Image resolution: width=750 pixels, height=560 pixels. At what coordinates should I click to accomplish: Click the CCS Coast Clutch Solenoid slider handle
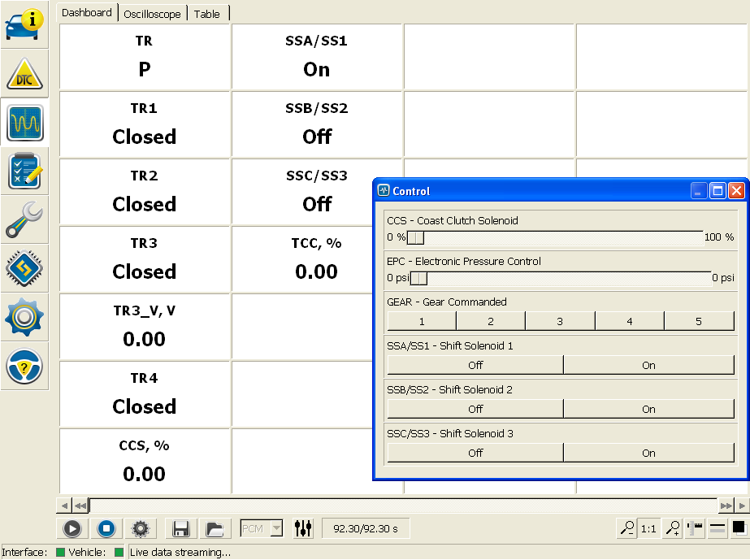415,237
